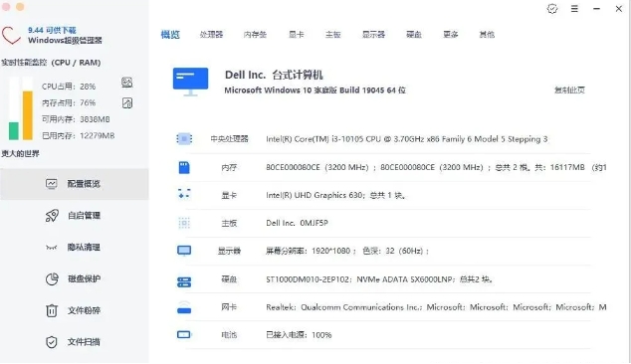This screenshot has height=364, width=631.
Task: Click the display icon for 显示器
Action: [x=184, y=251]
